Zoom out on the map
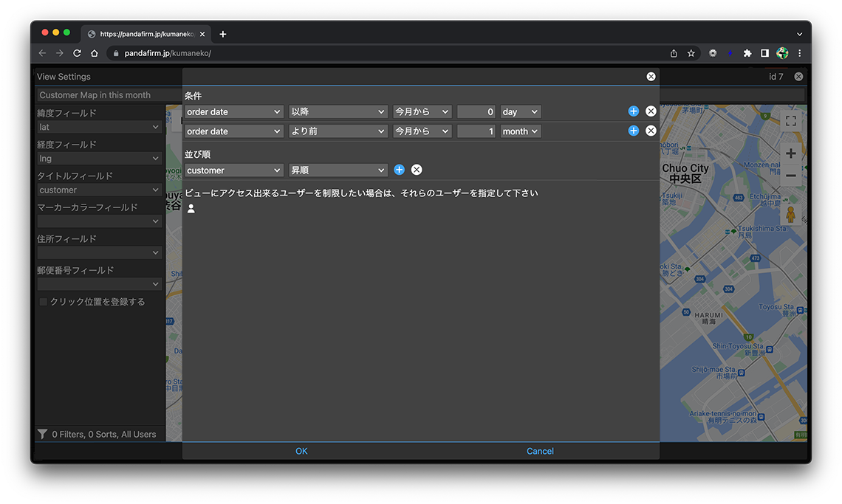Screen dimensions: 842x504 791,176
